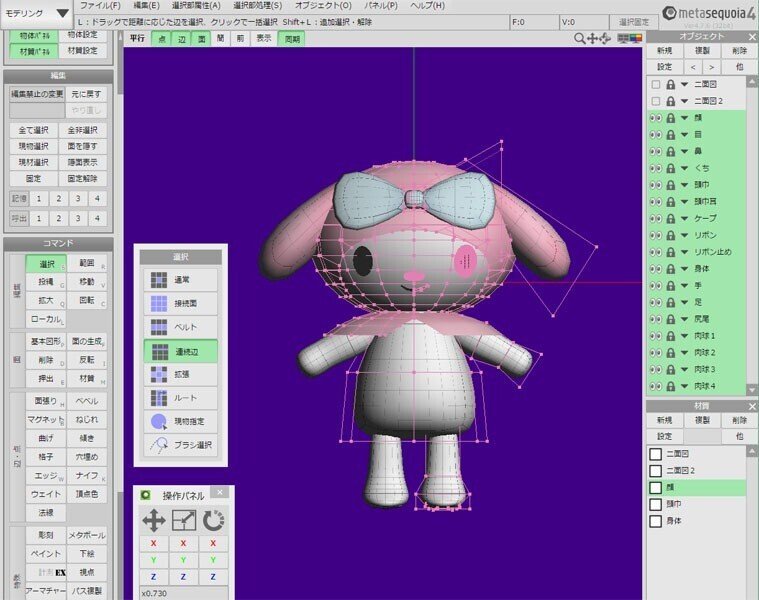The height and width of the screenshot is (600, 759).
Task: Activate the ブラシ選択 brush selection mode
Action: pyautogui.click(x=181, y=445)
